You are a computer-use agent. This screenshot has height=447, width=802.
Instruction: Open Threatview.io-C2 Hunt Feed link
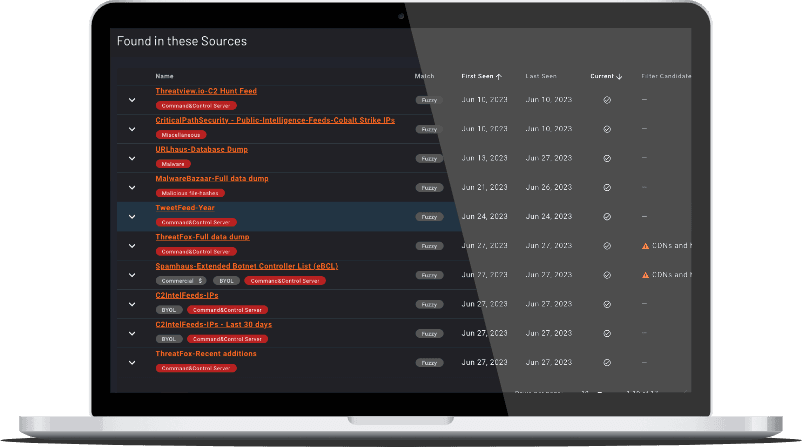[206, 91]
